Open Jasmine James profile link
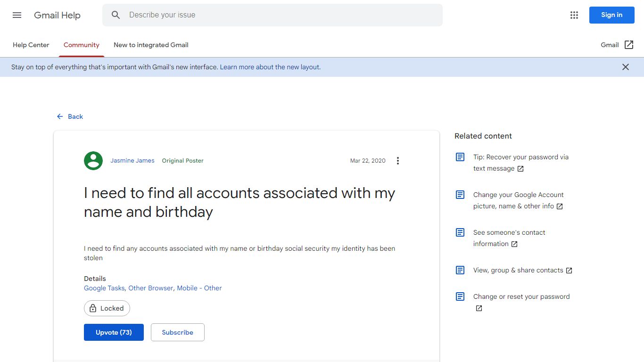 [x=132, y=161]
